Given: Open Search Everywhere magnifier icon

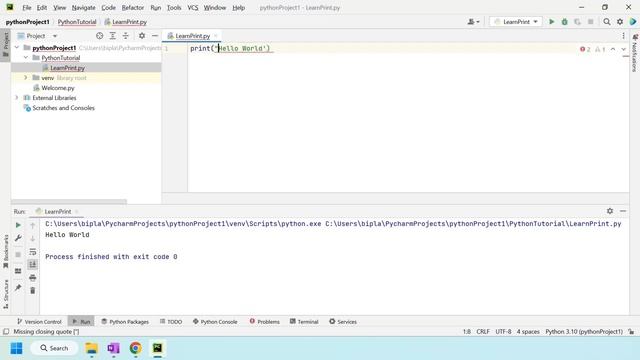Looking at the screenshot, I should (x=607, y=22).
